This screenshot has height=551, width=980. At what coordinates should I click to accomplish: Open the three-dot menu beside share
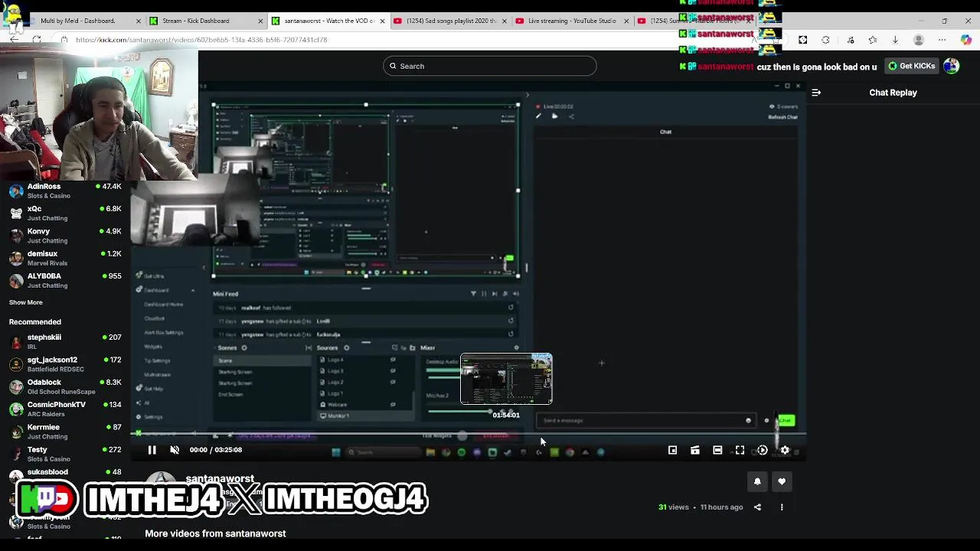[782, 507]
